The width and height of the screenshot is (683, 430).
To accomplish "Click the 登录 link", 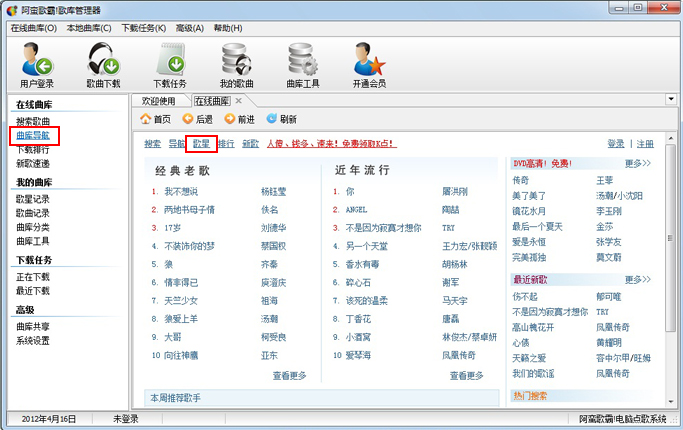I will tap(616, 144).
